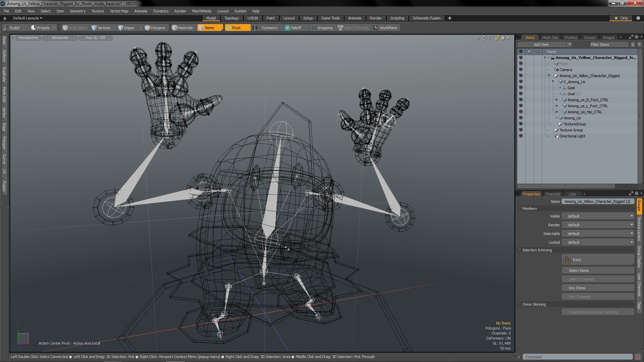Image resolution: width=644 pixels, height=362 pixels.
Task: Toggle the WorkPlane icon
Action: click(376, 27)
